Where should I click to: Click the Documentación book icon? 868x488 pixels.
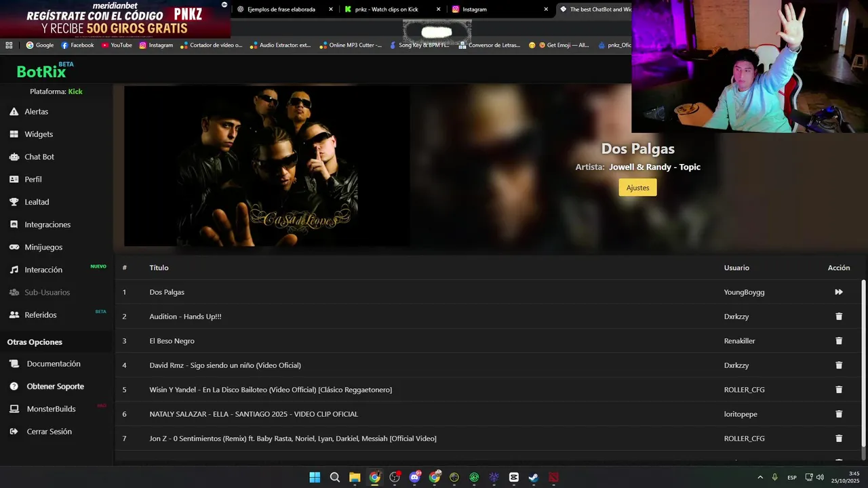coord(14,364)
